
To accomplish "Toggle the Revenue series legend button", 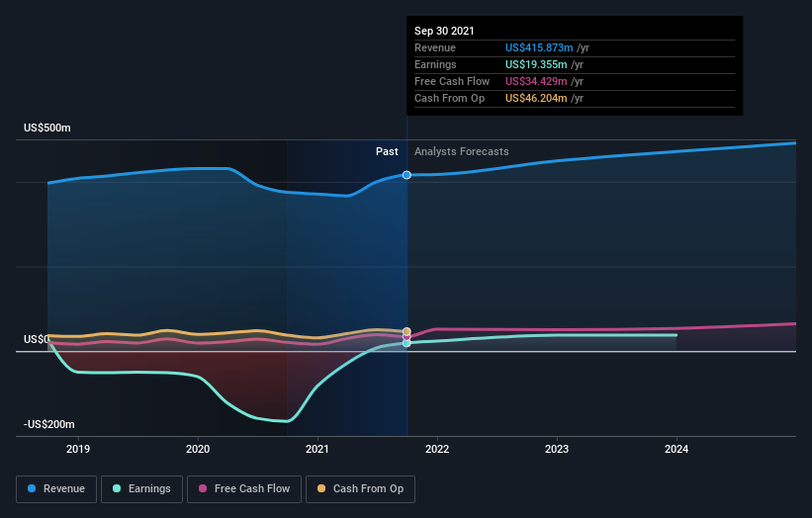I will [56, 489].
